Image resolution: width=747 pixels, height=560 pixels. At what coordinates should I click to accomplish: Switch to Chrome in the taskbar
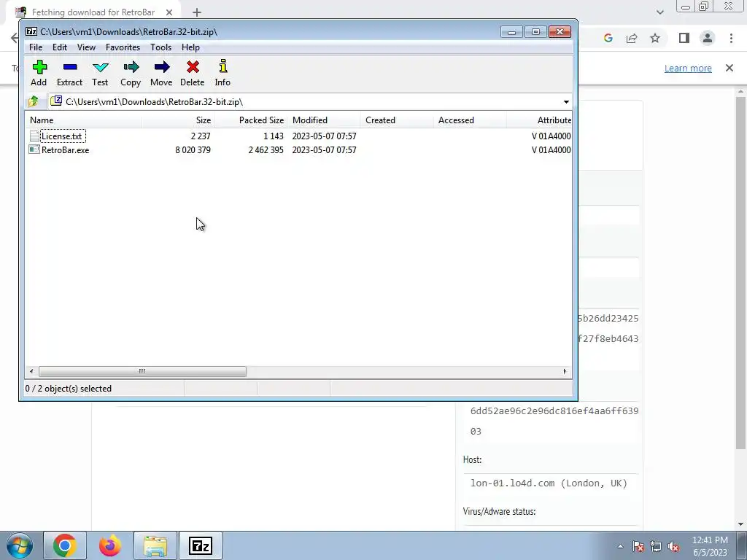65,545
